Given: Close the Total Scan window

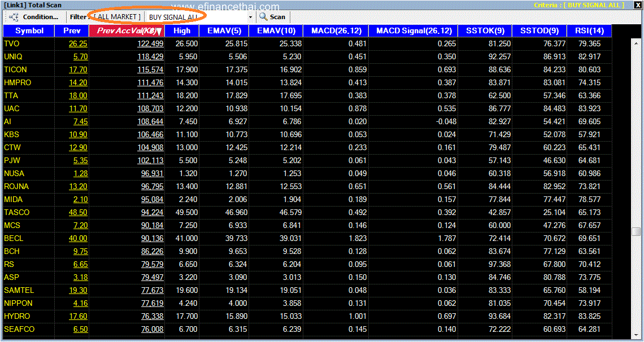Looking at the screenshot, I should coord(638,5).
